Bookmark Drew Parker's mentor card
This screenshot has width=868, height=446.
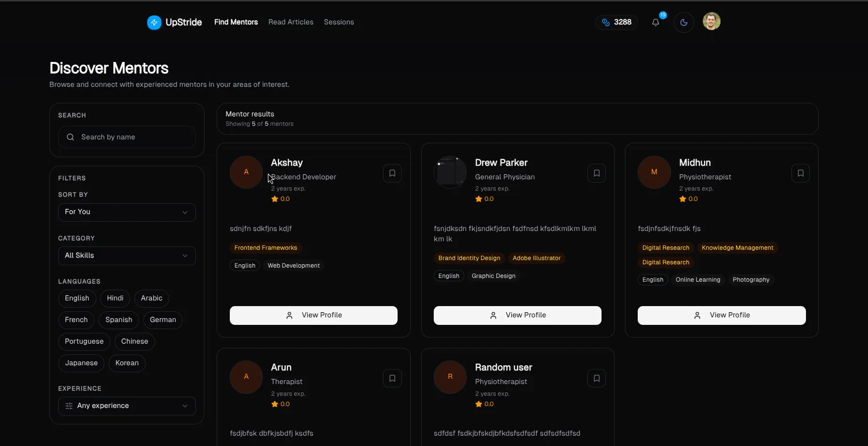click(596, 173)
